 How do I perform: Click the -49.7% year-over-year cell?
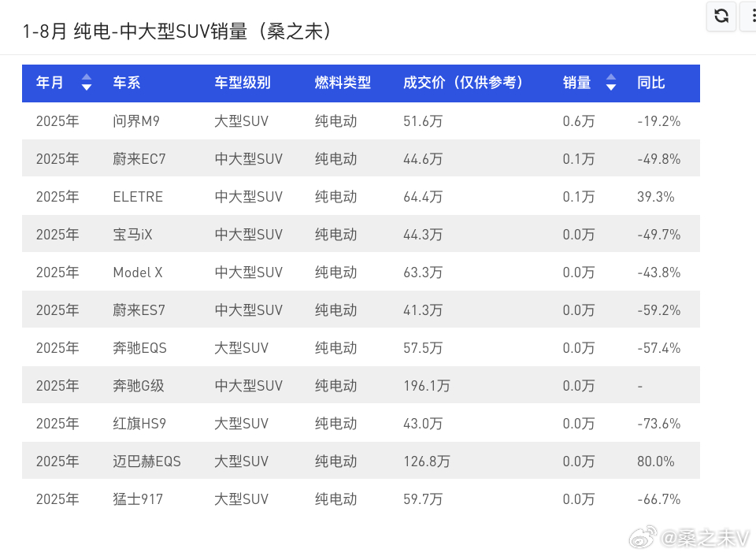(658, 235)
